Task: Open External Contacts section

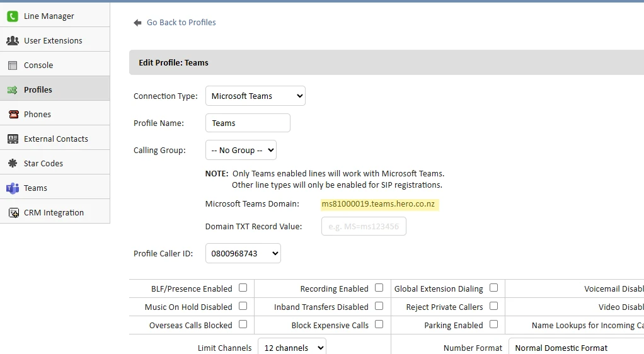Action: click(55, 139)
